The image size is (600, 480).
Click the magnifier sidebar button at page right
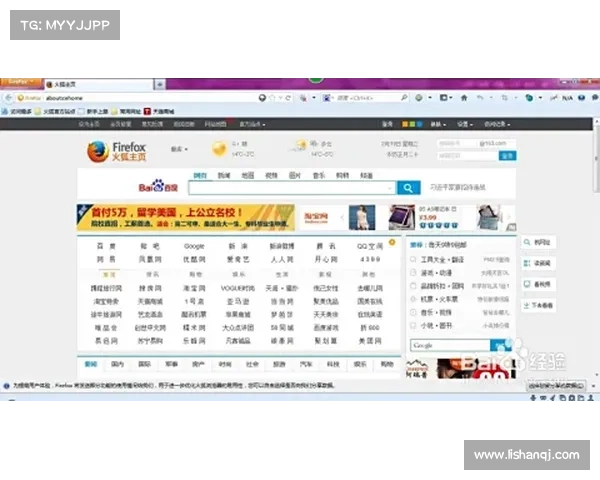pos(538,242)
